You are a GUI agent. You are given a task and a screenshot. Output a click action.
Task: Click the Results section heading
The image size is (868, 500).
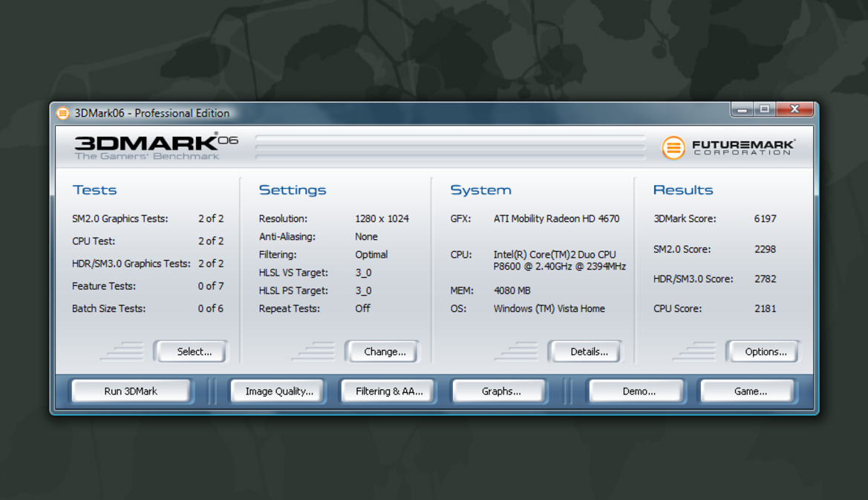(x=682, y=190)
